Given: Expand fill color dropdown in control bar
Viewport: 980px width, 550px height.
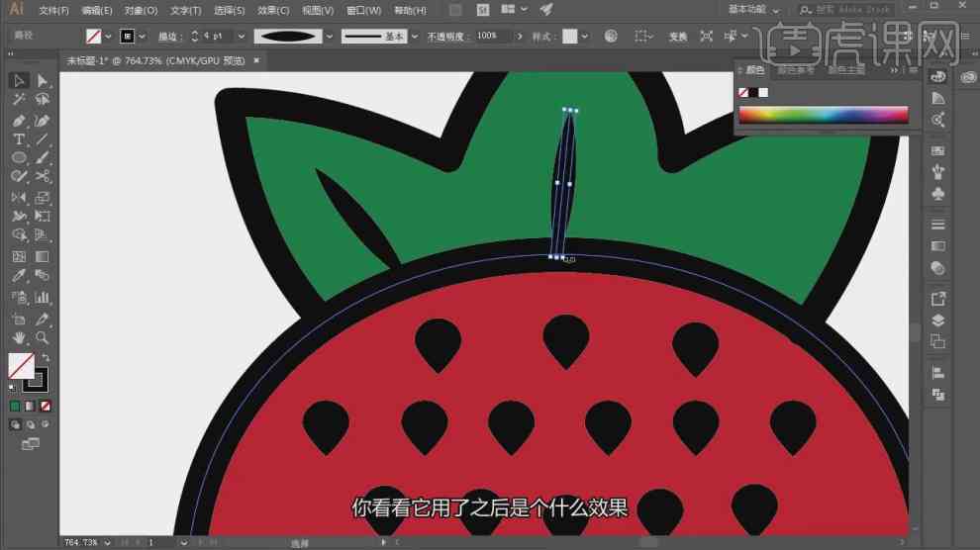Looking at the screenshot, I should pyautogui.click(x=108, y=37).
